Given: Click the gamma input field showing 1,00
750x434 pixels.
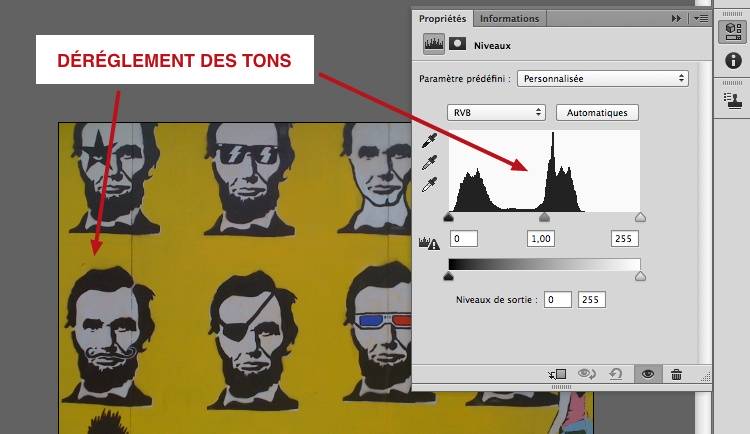Looking at the screenshot, I should click(541, 238).
